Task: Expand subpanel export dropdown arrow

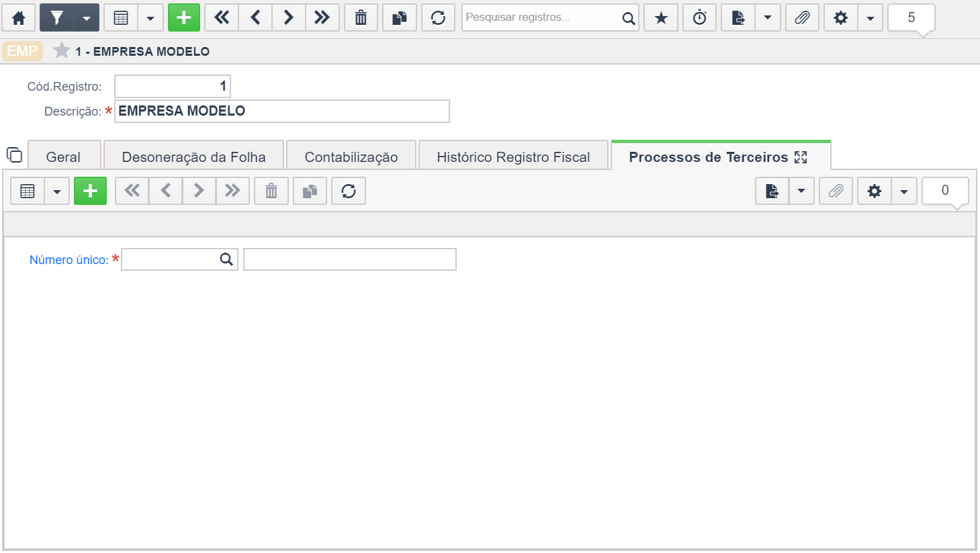Action: point(802,191)
